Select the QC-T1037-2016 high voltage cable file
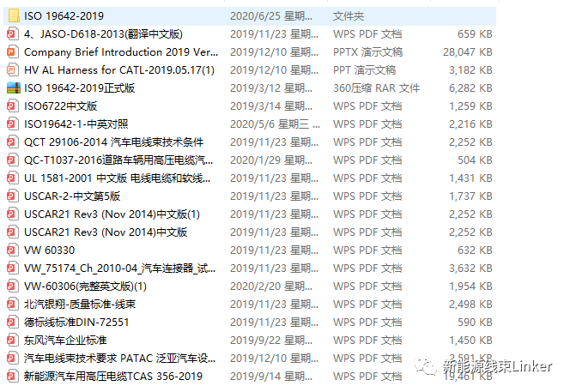Screen dimensions: 570x392 tap(113, 160)
